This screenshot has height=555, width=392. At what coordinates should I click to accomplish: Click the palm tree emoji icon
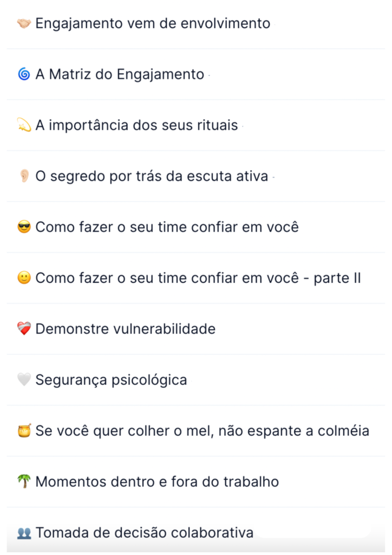coord(24,481)
